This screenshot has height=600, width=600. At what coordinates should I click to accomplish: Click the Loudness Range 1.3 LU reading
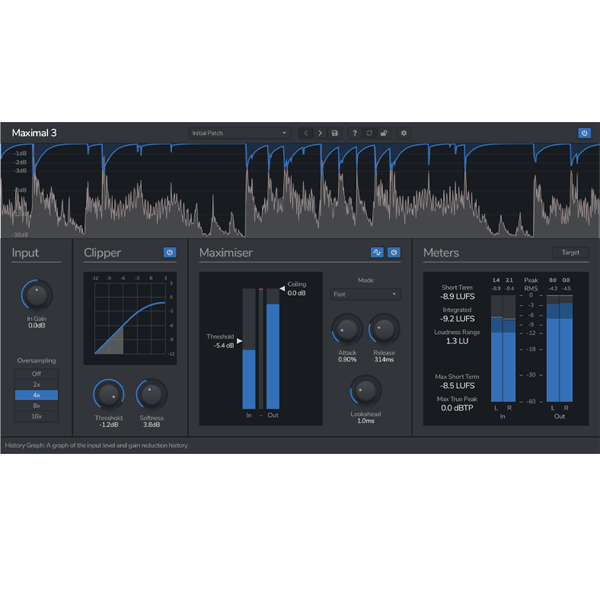(x=457, y=341)
